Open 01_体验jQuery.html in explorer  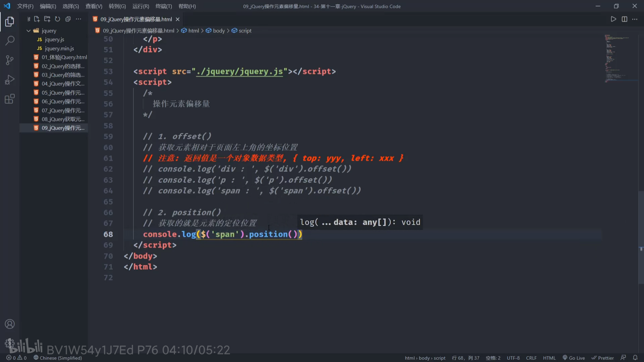[x=64, y=57]
